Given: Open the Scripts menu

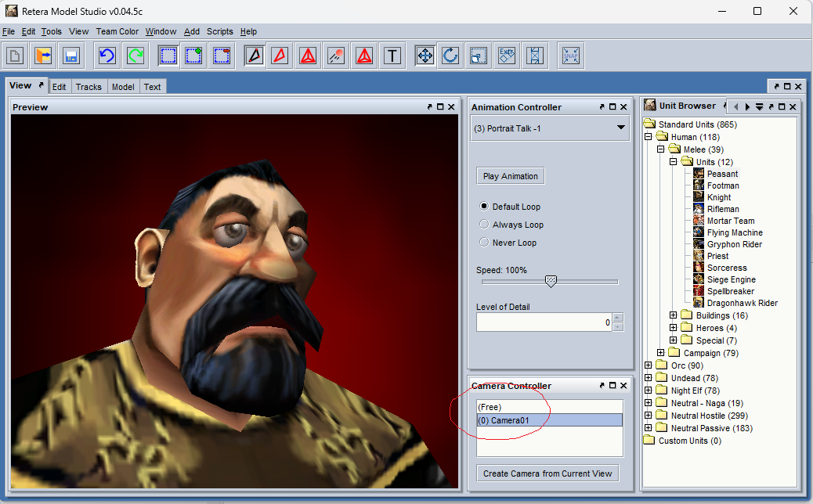Looking at the screenshot, I should click(220, 31).
